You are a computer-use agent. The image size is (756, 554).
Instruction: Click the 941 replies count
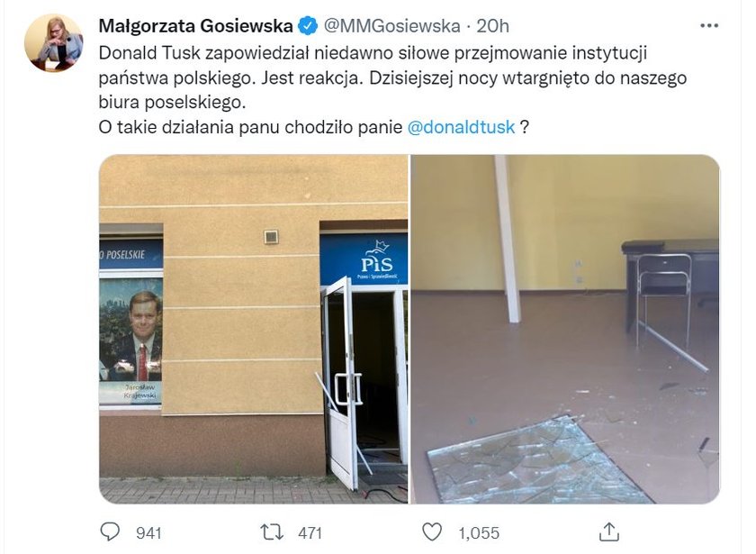coord(148,532)
